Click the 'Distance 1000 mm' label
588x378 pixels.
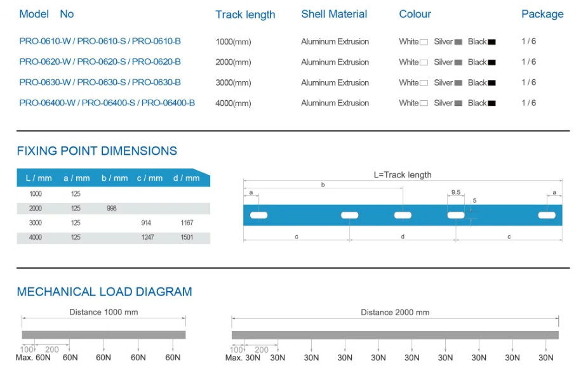[104, 312]
